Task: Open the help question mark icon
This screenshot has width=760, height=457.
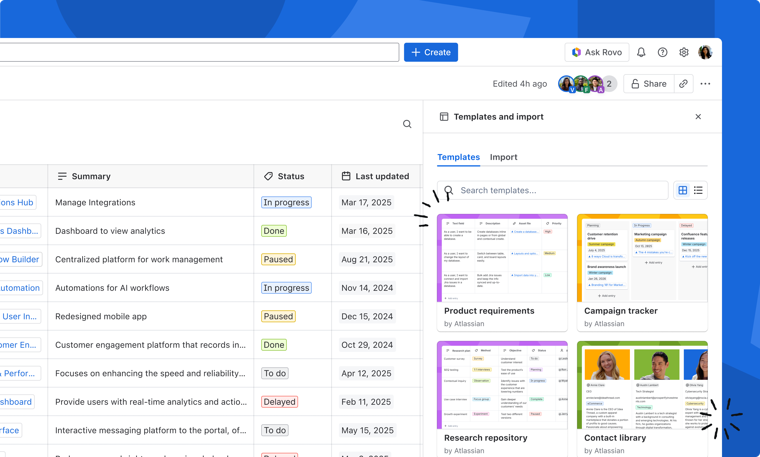Action: pos(662,52)
